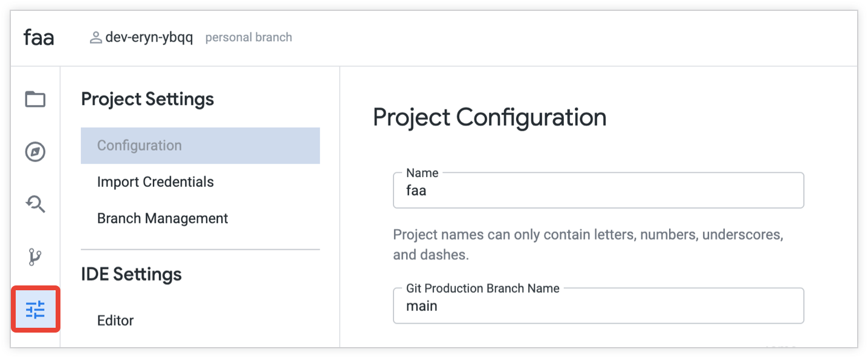Viewport: 868px width, 358px height.
Task: Click the personal branch label
Action: click(248, 37)
